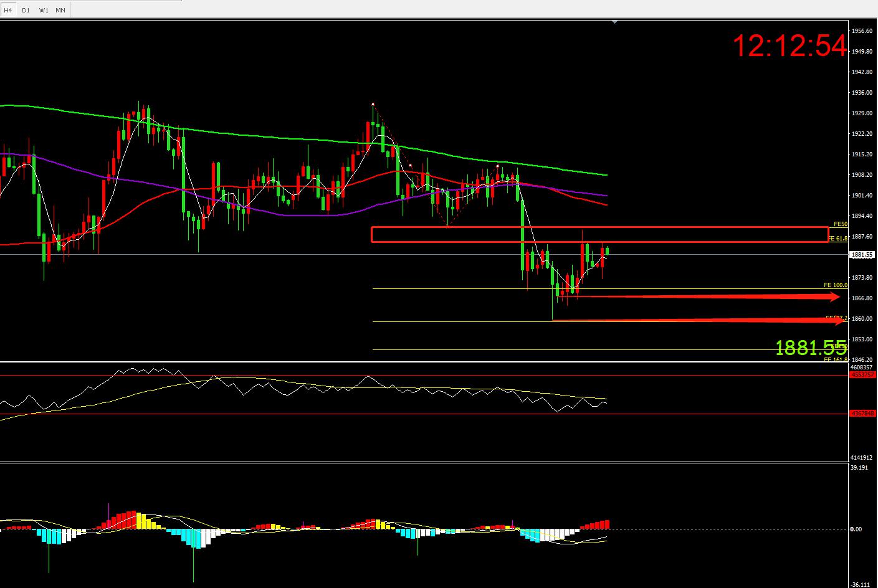Click the 1873.80 price scale value
The width and height of the screenshot is (878, 588).
coord(861,277)
